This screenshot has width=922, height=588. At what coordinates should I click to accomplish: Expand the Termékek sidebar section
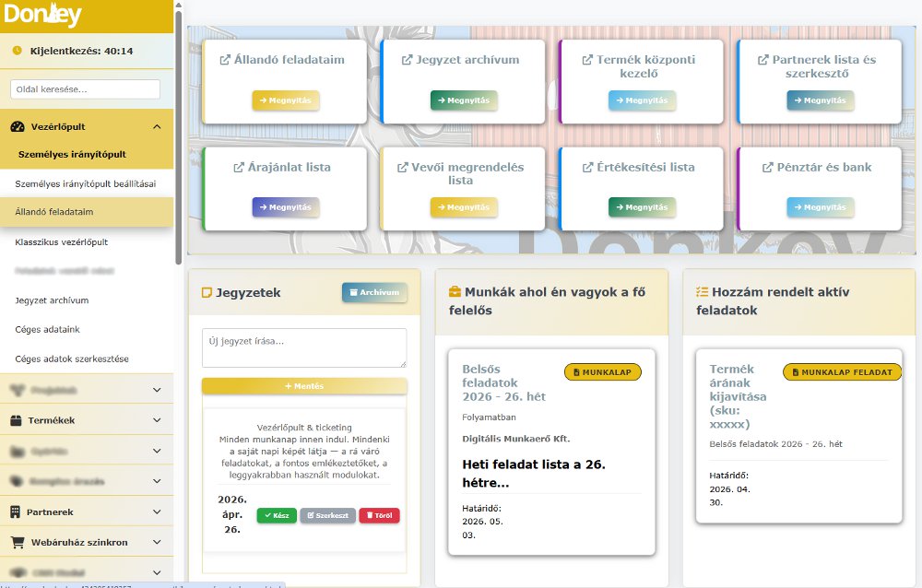tap(157, 420)
